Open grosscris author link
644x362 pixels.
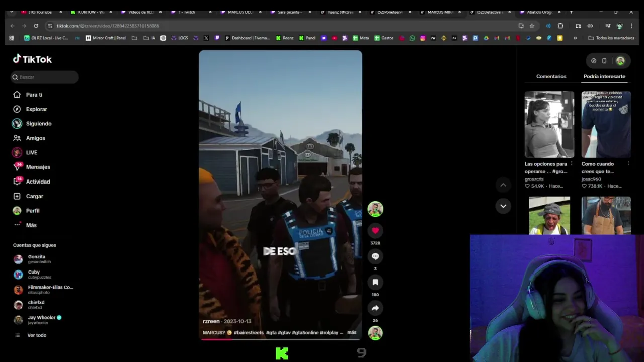point(534,179)
